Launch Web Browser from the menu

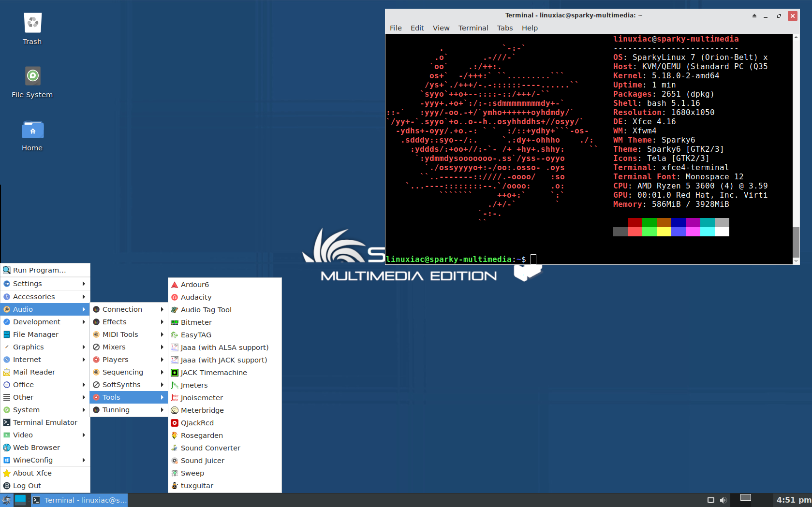point(45,448)
